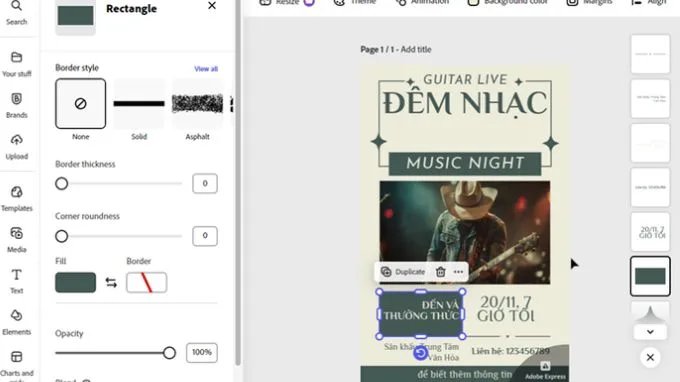Delete the selected rectangle using trash icon
This screenshot has height=382, width=680.
[441, 272]
